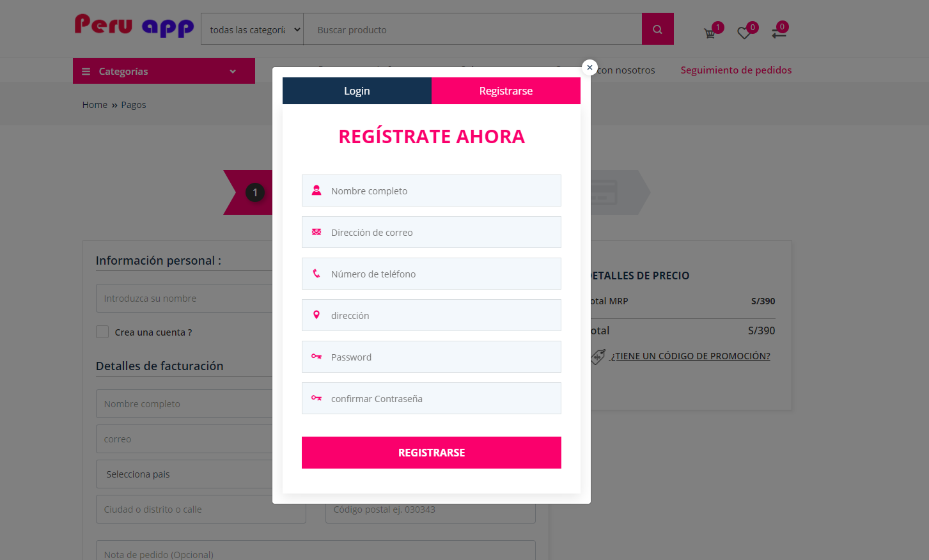
Task: Switch to the Login tab
Action: pos(357,91)
